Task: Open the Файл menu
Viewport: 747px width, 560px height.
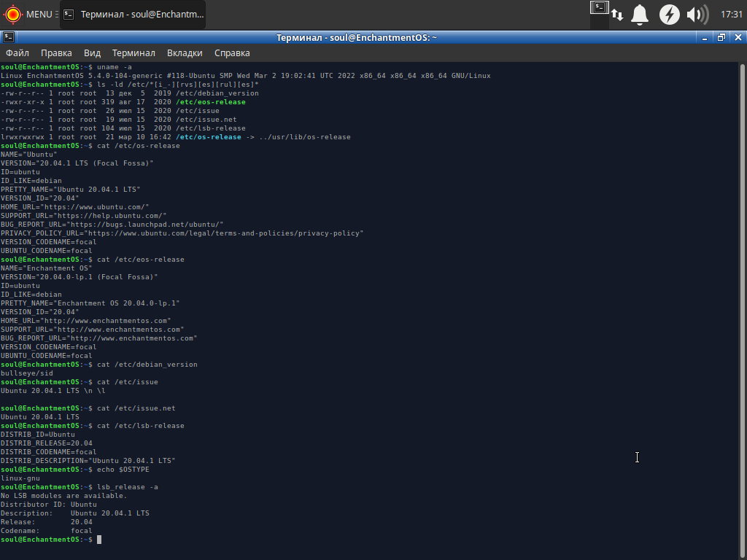Action: pyautogui.click(x=18, y=52)
